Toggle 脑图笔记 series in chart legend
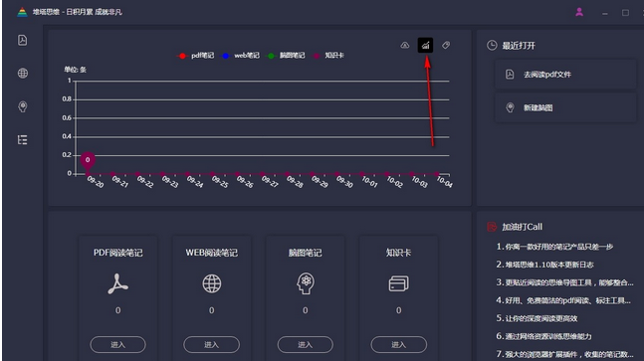This screenshot has width=644, height=361. [286, 56]
